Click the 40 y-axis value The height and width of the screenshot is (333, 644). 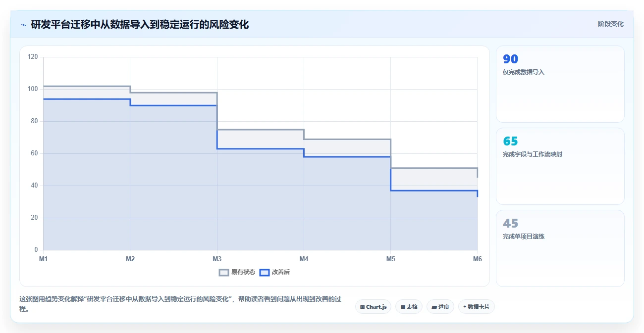[x=35, y=186]
